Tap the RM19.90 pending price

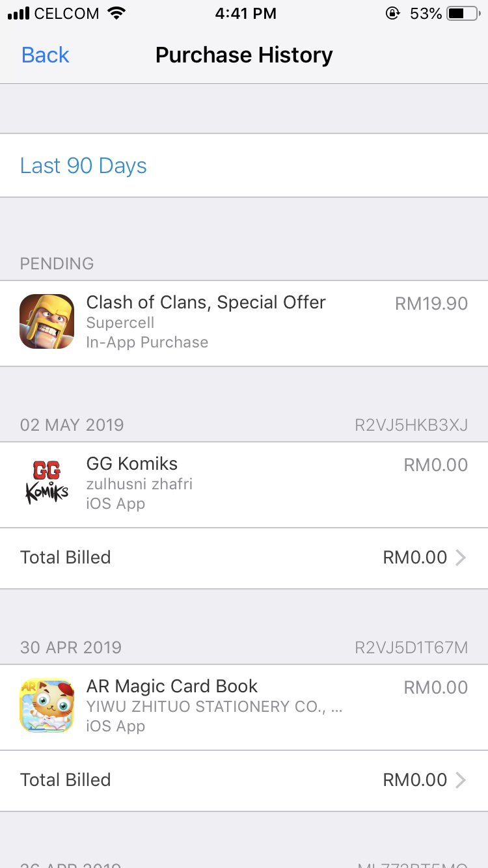pos(431,303)
